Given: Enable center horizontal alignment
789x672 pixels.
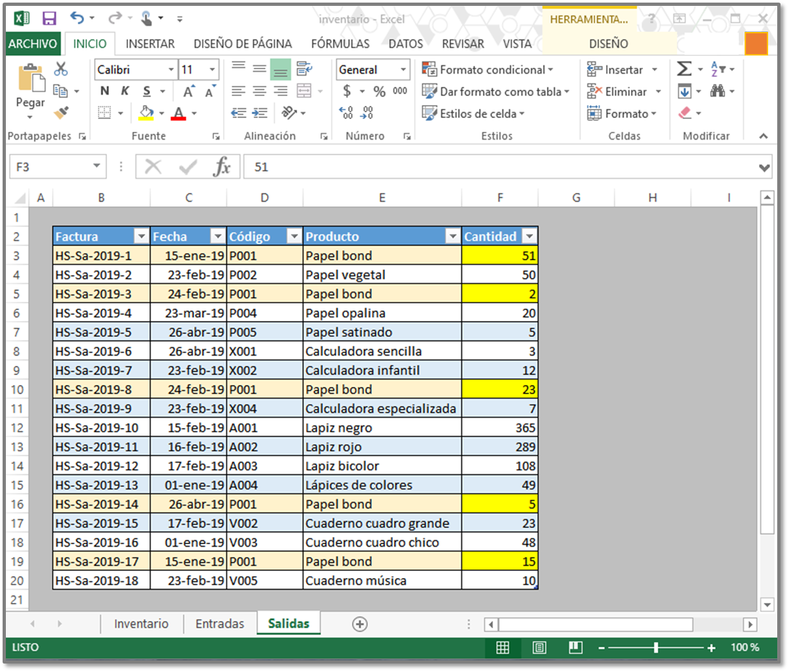Looking at the screenshot, I should coord(259,91).
